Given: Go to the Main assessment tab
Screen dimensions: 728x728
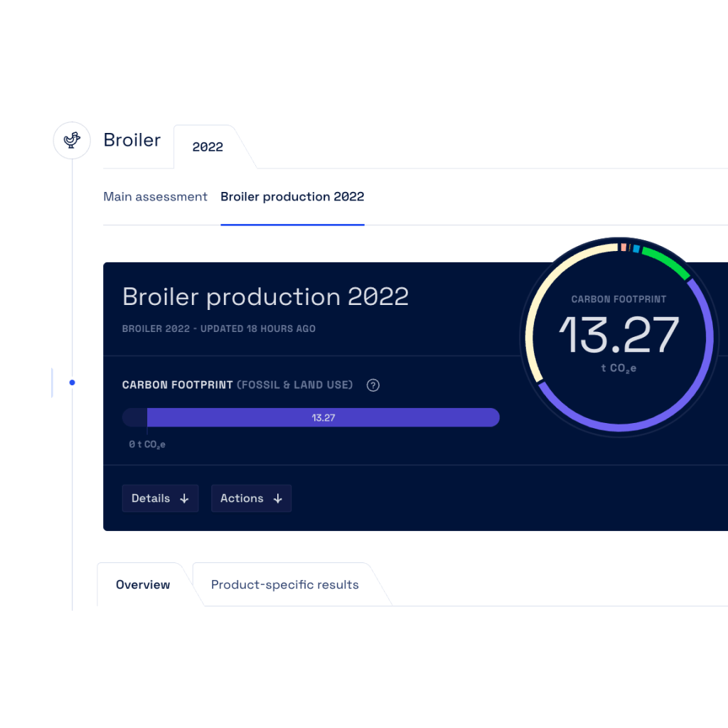Looking at the screenshot, I should [x=155, y=197].
